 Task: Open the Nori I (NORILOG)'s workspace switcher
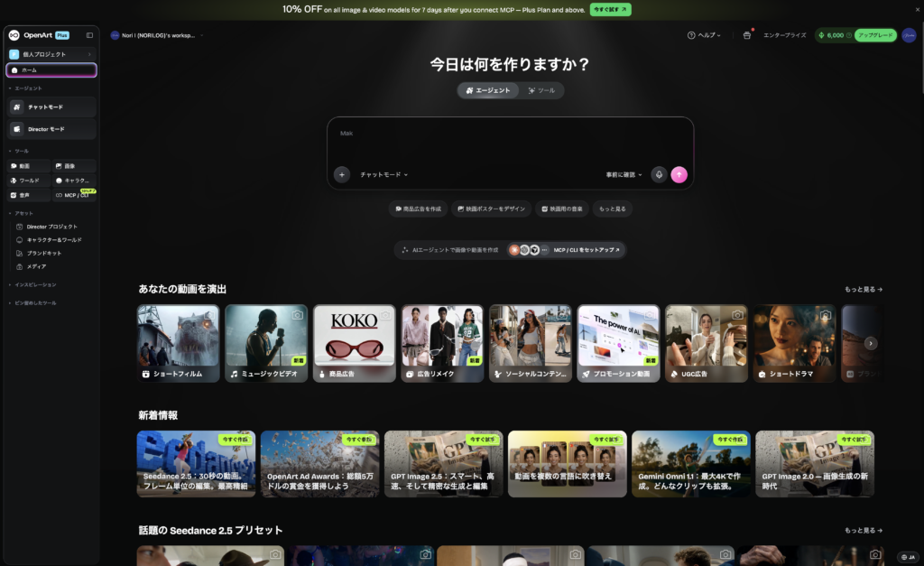pos(157,35)
